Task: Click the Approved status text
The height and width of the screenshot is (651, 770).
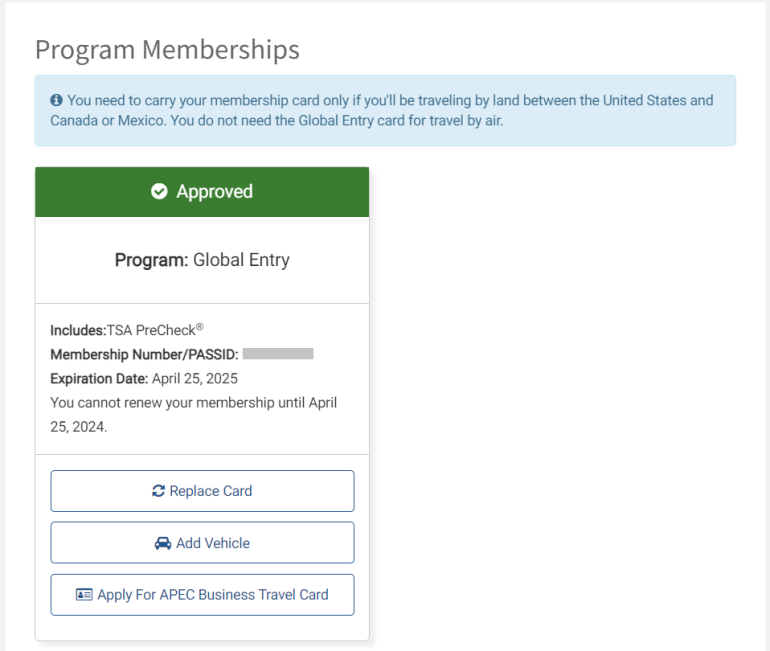Action: pos(214,191)
